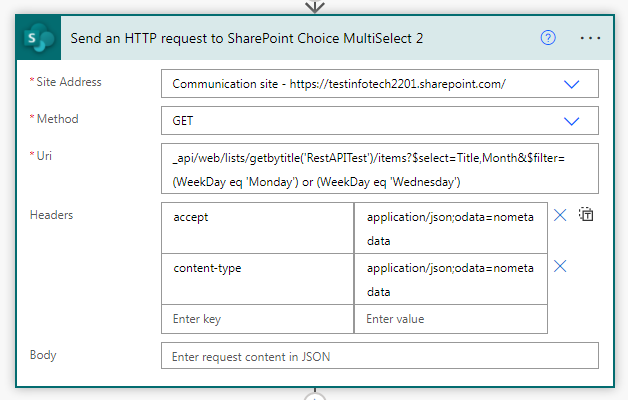Click the Uri input field
This screenshot has width=628, height=400.
click(x=379, y=168)
